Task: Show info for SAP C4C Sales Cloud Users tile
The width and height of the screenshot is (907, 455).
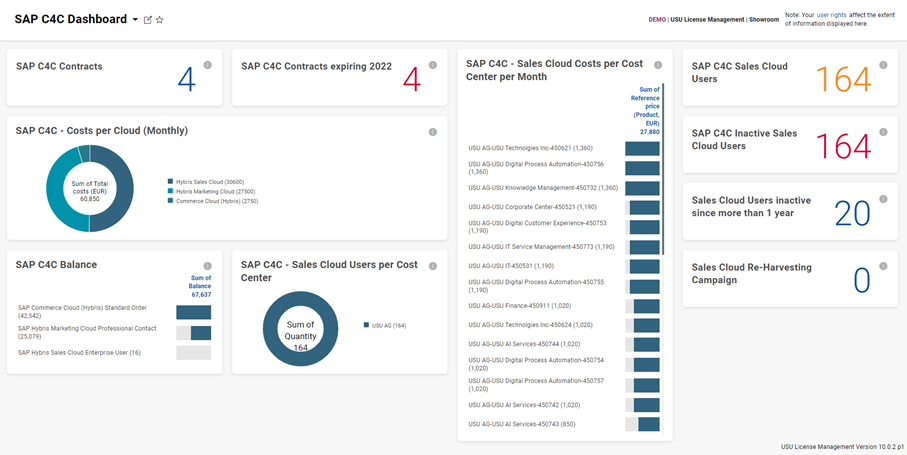Action: pos(883,65)
